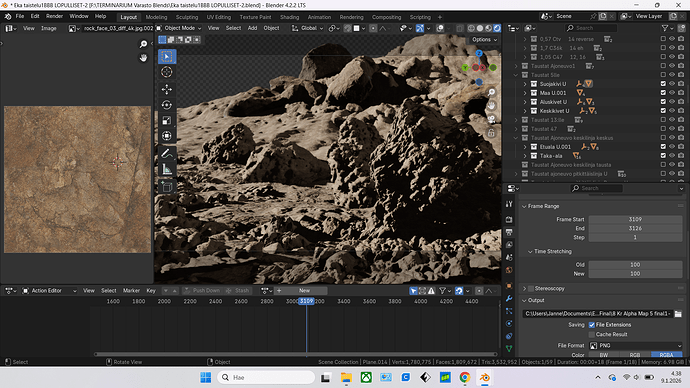Uncheck the File Extensions checkbox
The width and height of the screenshot is (690, 388).
(591, 325)
